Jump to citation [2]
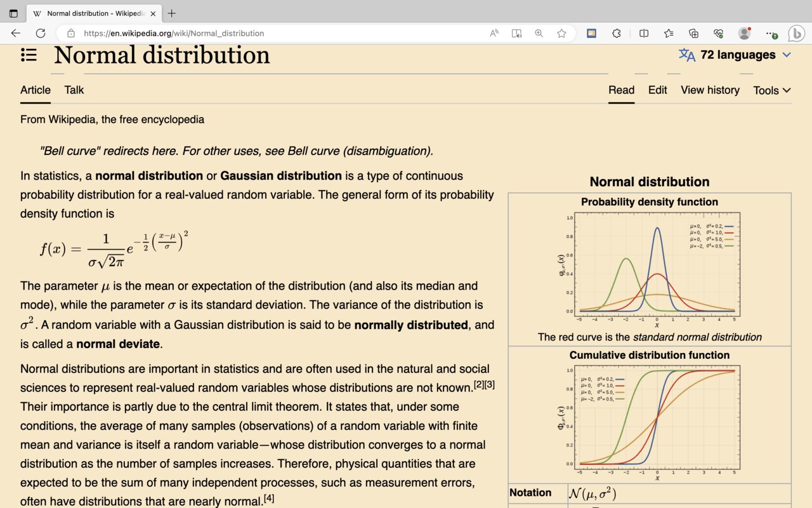Screen dimensions: 812x508 [x=479, y=384]
